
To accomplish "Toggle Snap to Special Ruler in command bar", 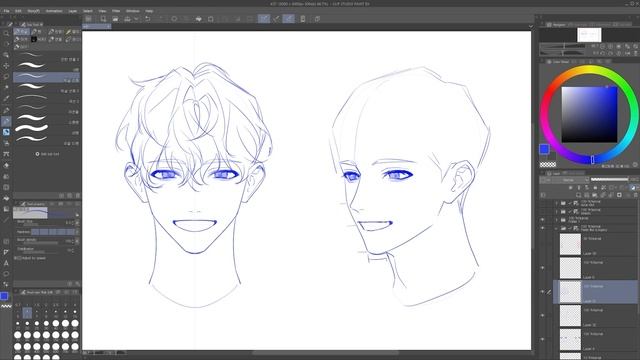I will pos(276,19).
